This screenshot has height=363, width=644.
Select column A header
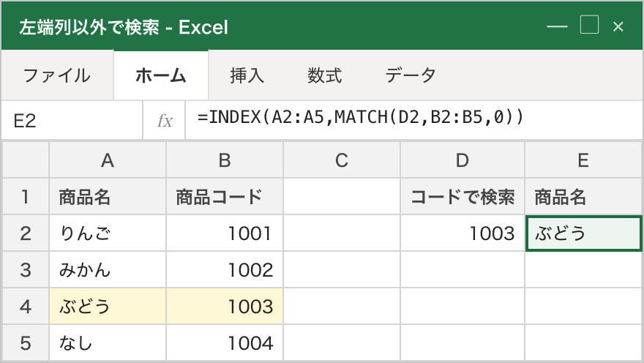click(x=108, y=160)
